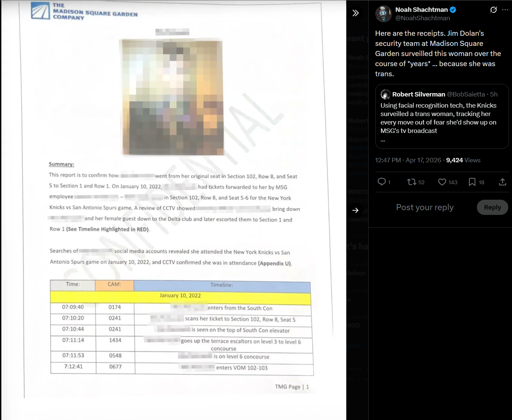Viewport: 512px width, 420px height.
Task: Click the reply speech-bubble icon
Action: [382, 182]
